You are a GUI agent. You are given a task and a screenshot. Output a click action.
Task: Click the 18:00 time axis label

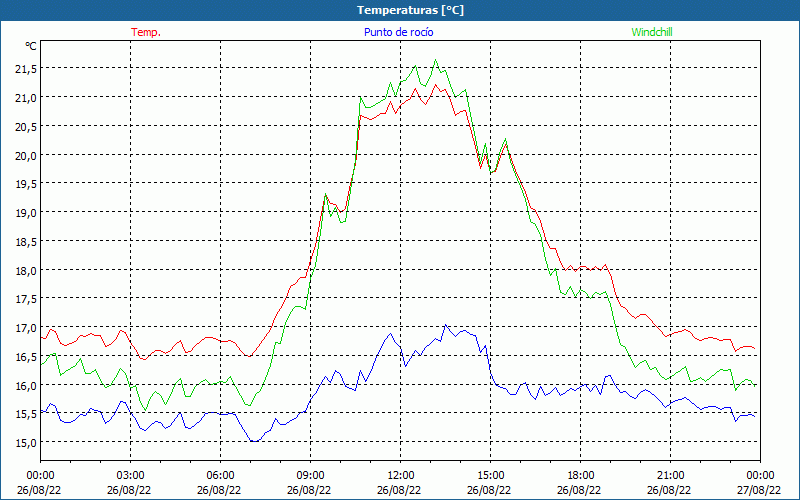580,476
